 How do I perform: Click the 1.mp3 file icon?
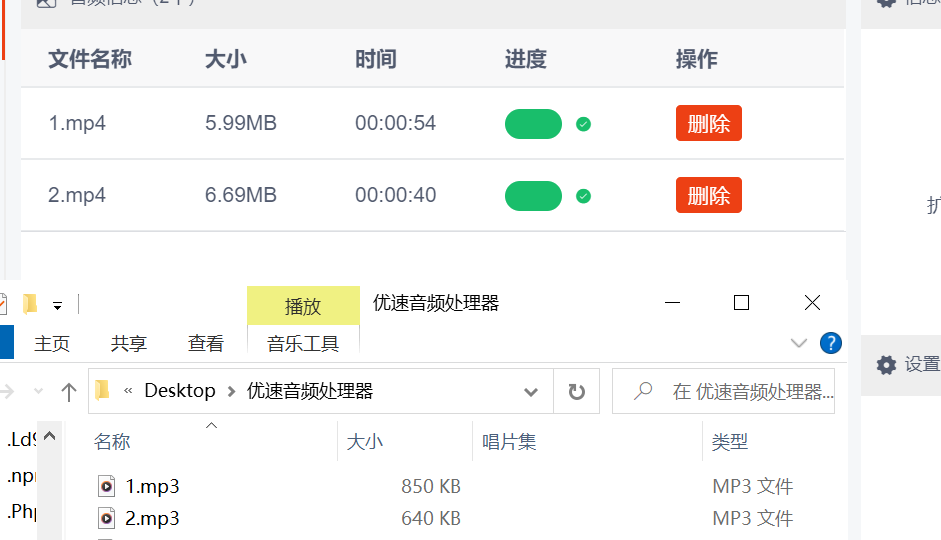[x=106, y=486]
